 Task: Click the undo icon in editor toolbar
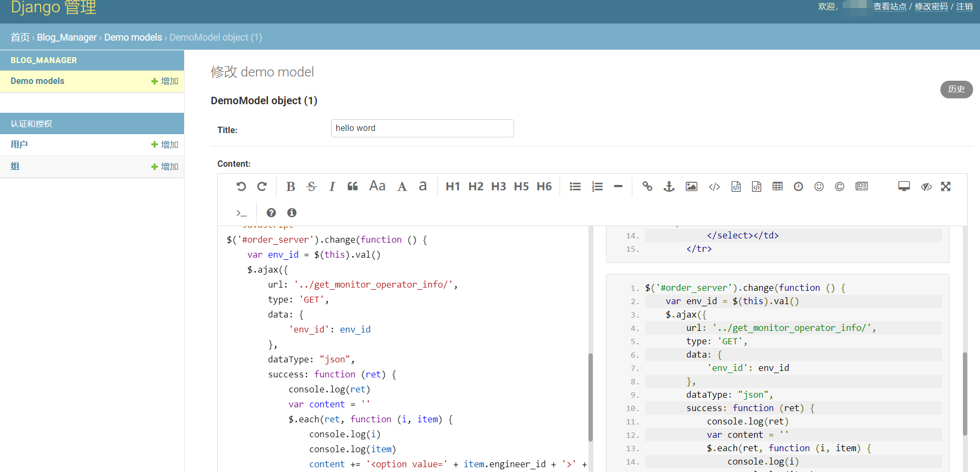[241, 187]
